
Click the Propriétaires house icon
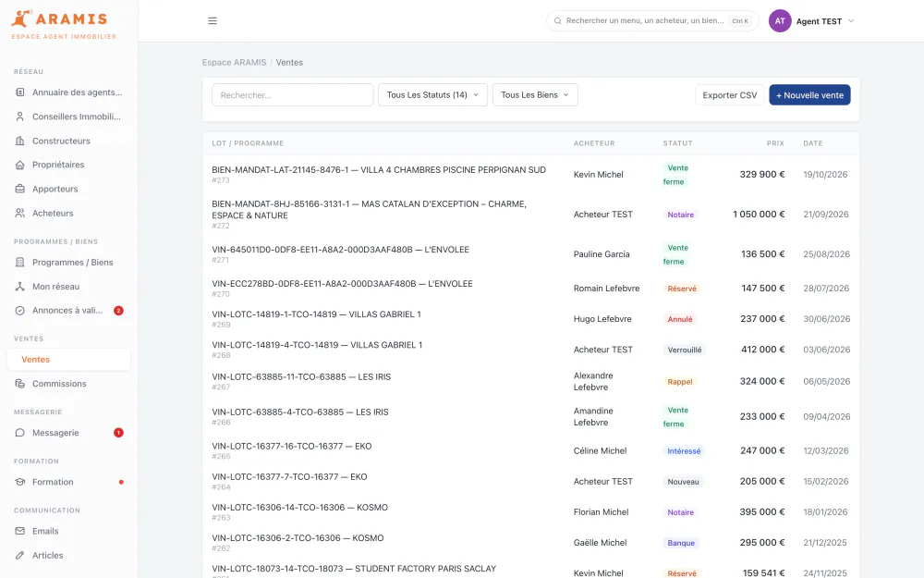pos(20,165)
